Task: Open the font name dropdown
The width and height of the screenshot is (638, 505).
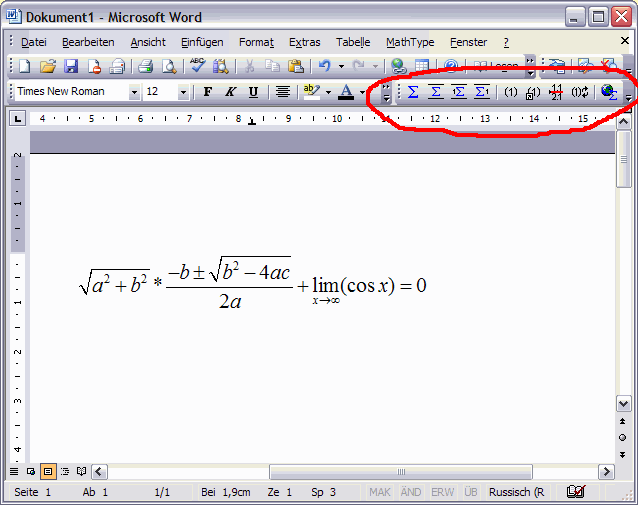Action: (x=134, y=92)
